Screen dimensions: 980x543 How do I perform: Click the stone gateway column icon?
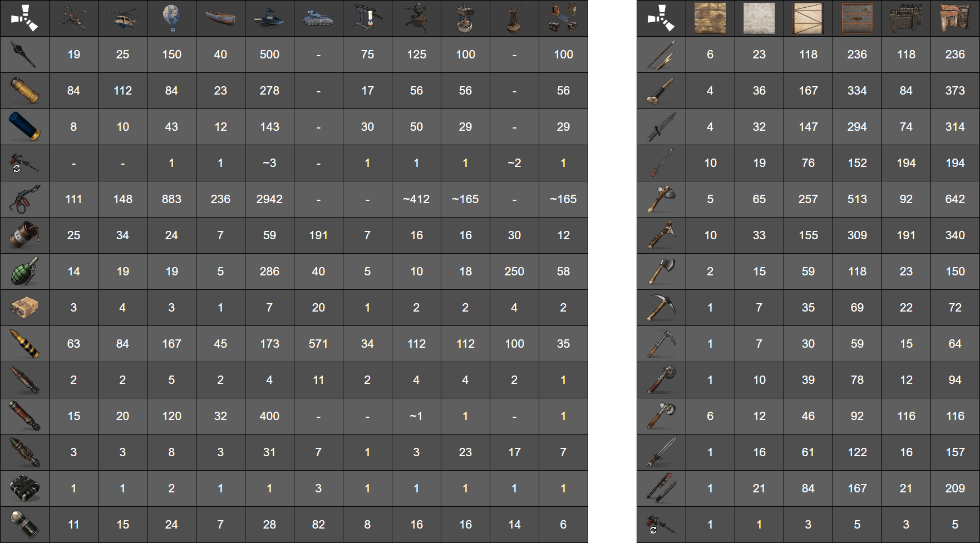pyautogui.click(x=955, y=18)
